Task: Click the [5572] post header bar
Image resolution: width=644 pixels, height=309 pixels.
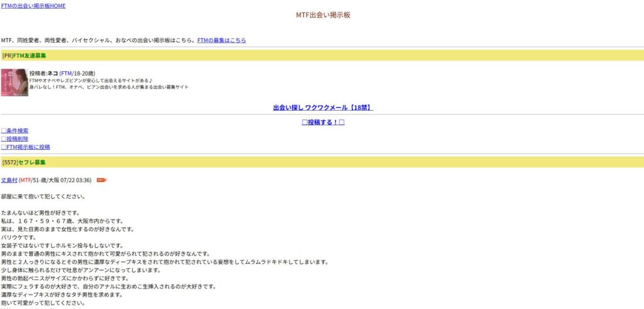Action: point(322,162)
